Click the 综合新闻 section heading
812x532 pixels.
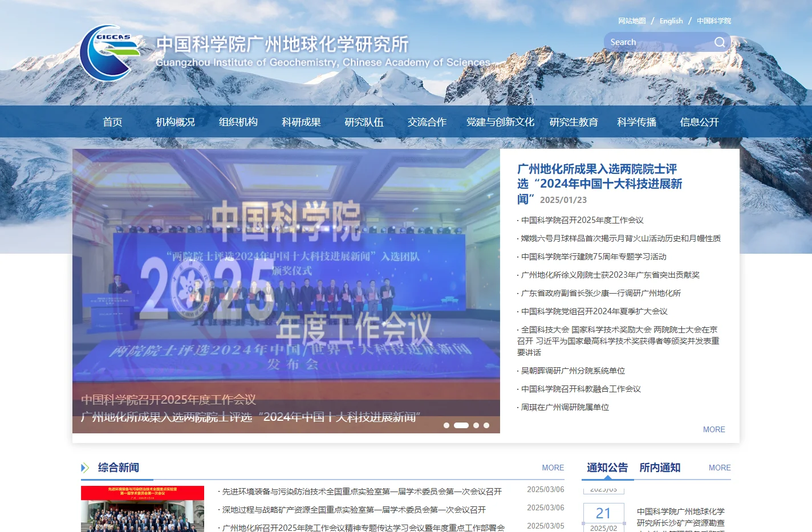[x=118, y=468]
